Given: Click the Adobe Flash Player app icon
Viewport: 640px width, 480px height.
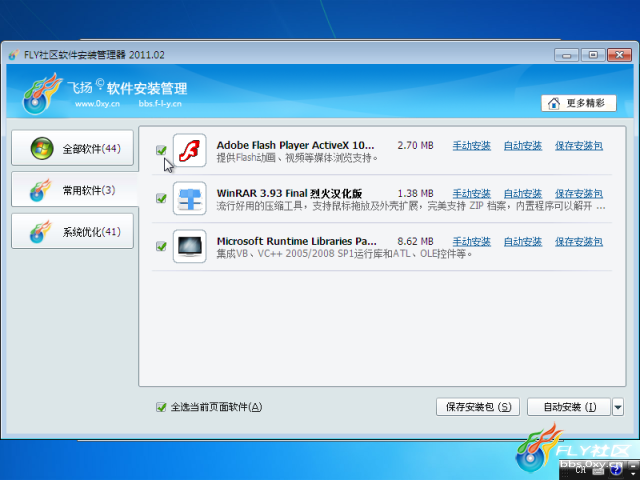Looking at the screenshot, I should [x=189, y=150].
